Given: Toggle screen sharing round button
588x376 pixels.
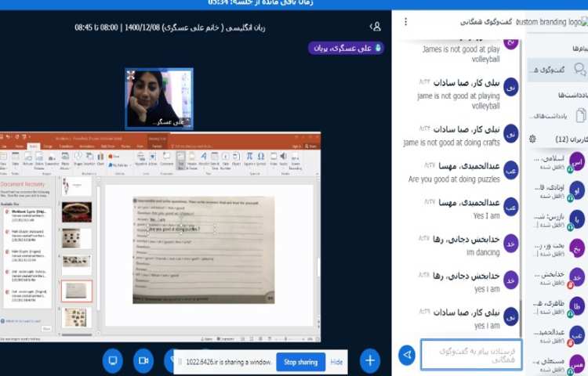Looking at the screenshot, I should click(112, 360).
